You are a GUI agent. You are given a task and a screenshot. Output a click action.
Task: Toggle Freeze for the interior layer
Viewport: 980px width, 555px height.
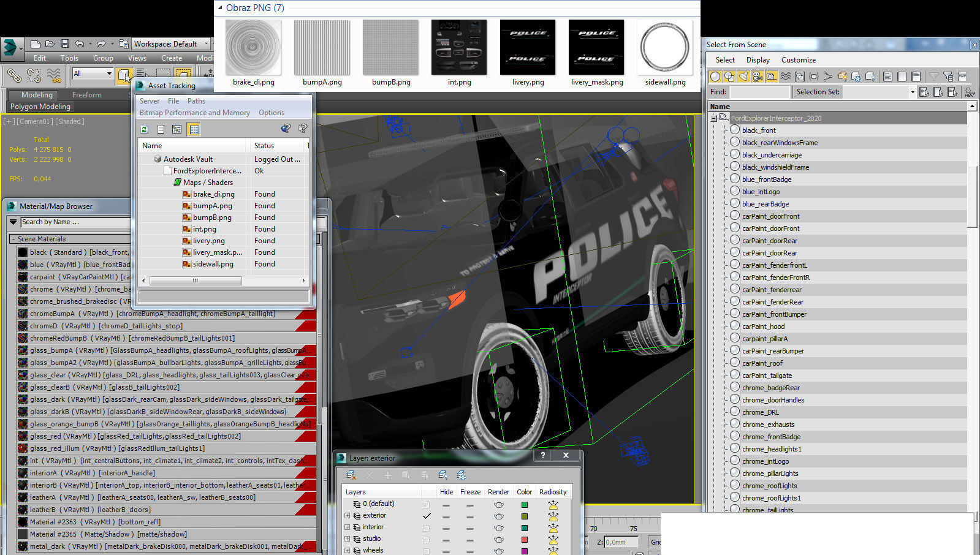pyautogui.click(x=470, y=529)
